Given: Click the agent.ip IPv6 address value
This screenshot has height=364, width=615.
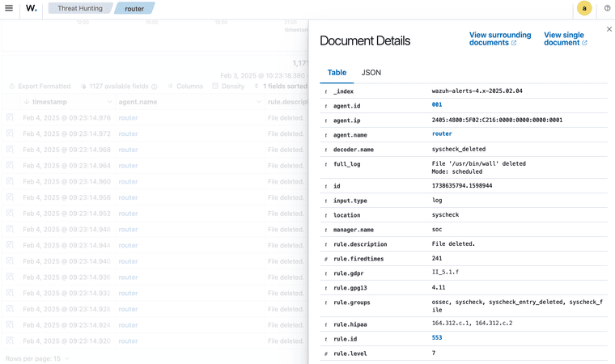Looking at the screenshot, I should coord(497,120).
